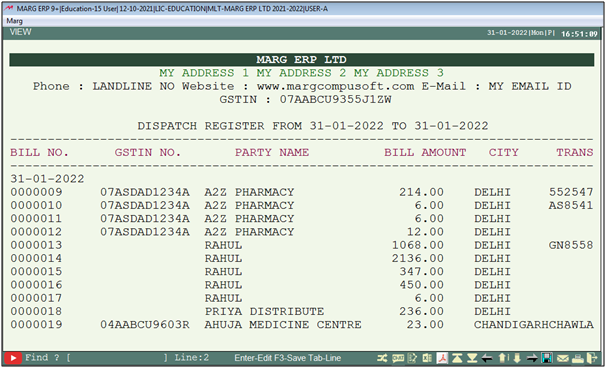Jump to bottom of report icon
Screen dimensions: 607x368
pos(472,358)
